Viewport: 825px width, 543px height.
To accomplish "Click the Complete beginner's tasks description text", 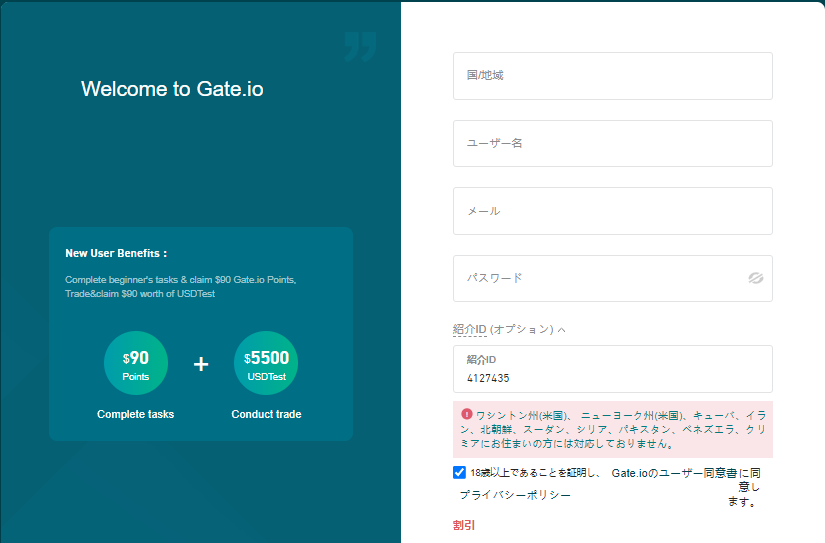I will coord(180,287).
